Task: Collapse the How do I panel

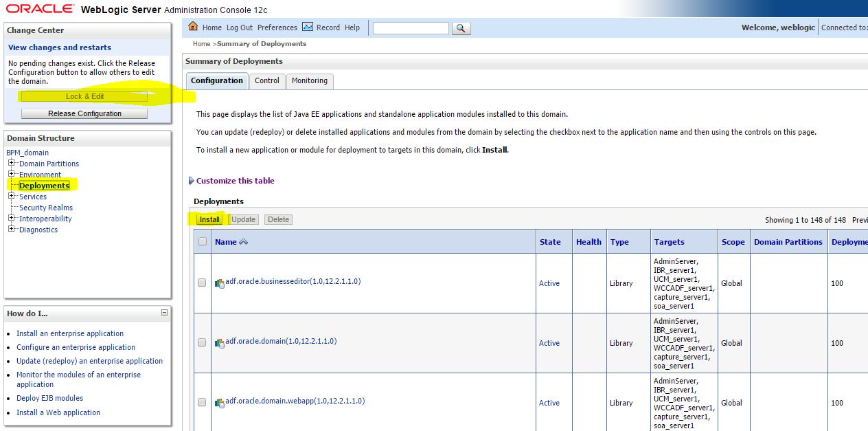Action: [165, 313]
